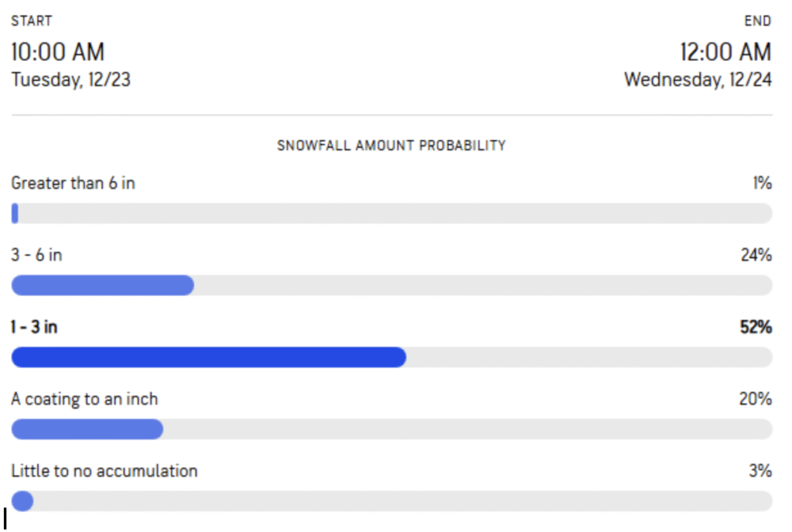Image resolution: width=792 pixels, height=532 pixels.
Task: Click the 24% probability value
Action: click(x=756, y=255)
